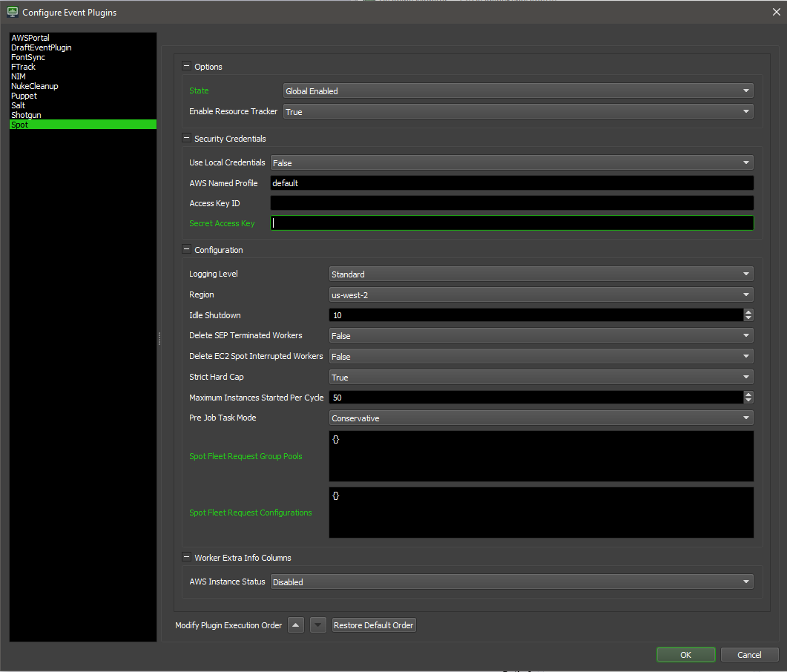Image resolution: width=787 pixels, height=672 pixels.
Task: Collapse the Configuration section
Action: [x=186, y=250]
